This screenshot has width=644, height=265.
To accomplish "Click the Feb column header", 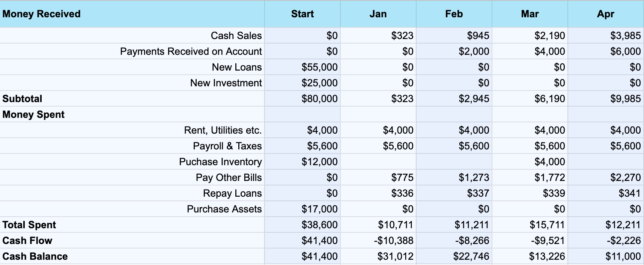I will pyautogui.click(x=454, y=14).
